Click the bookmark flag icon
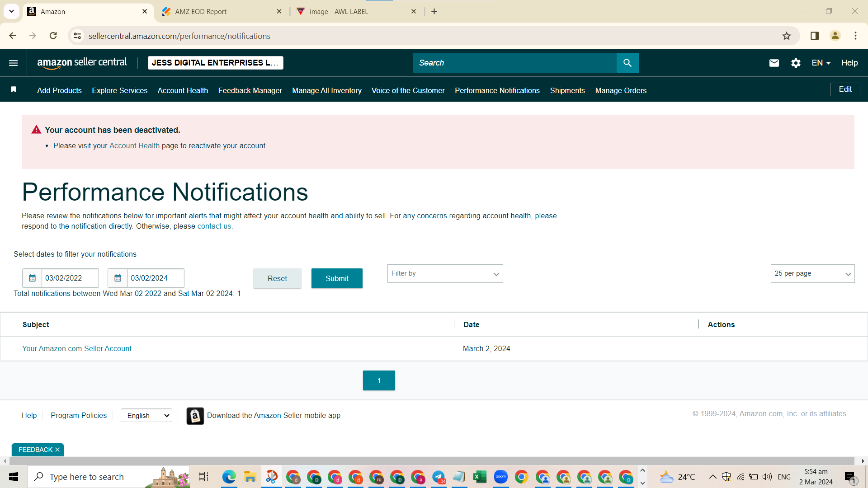The image size is (868, 488). (14, 89)
